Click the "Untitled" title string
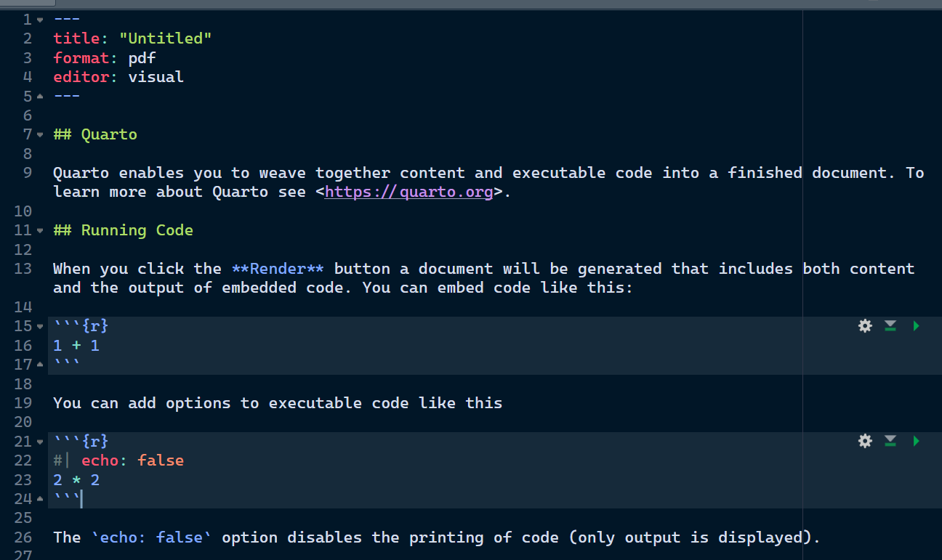This screenshot has width=942, height=560. [165, 38]
